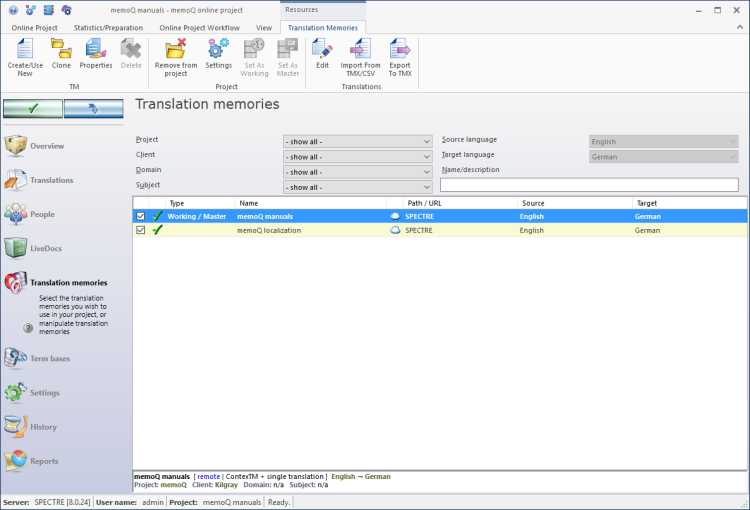Select the memoQ manuals row name
The image size is (750, 510).
click(x=265, y=216)
